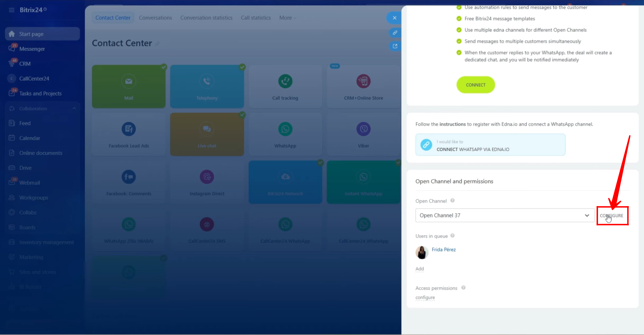Open the Call statistics tab
The image size is (644, 335).
pos(256,18)
